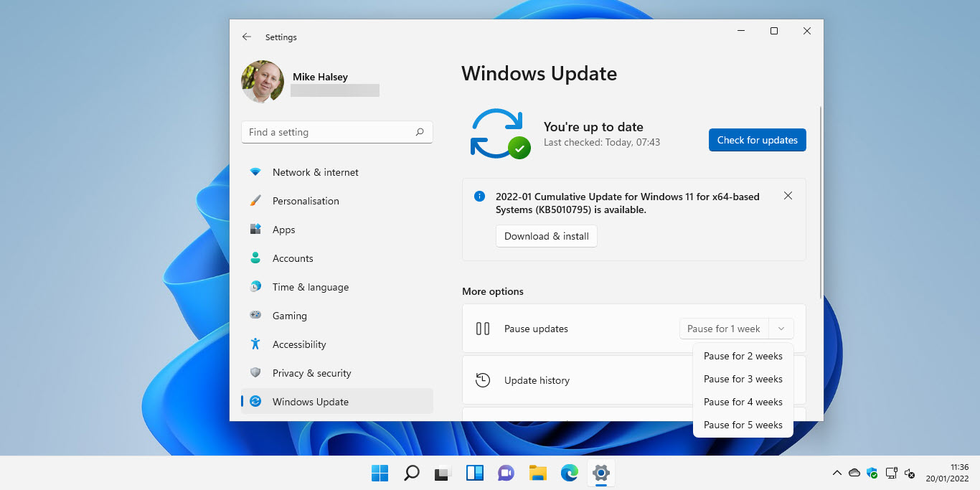Click the Privacy & security shield icon
980x490 pixels.
tap(255, 372)
